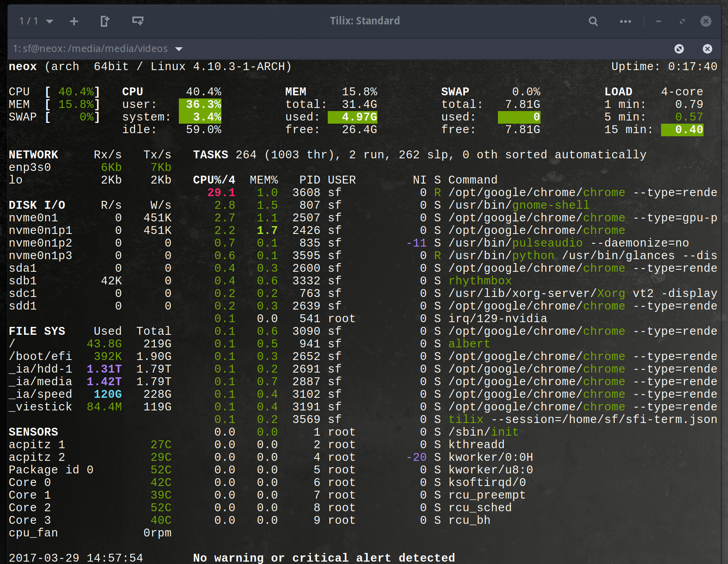The image size is (728, 564).
Task: Click LOAD 15 min value 0.40
Action: pos(682,130)
